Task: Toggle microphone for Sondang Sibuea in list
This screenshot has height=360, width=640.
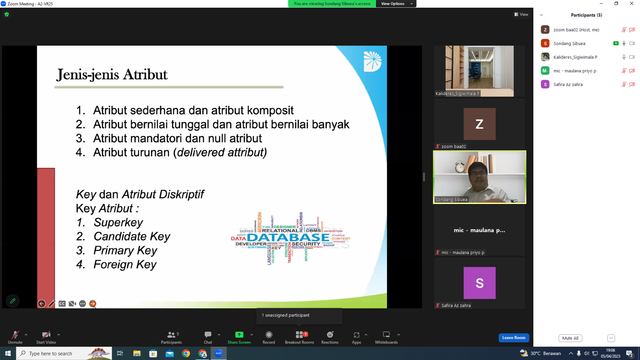Action: pyautogui.click(x=624, y=43)
